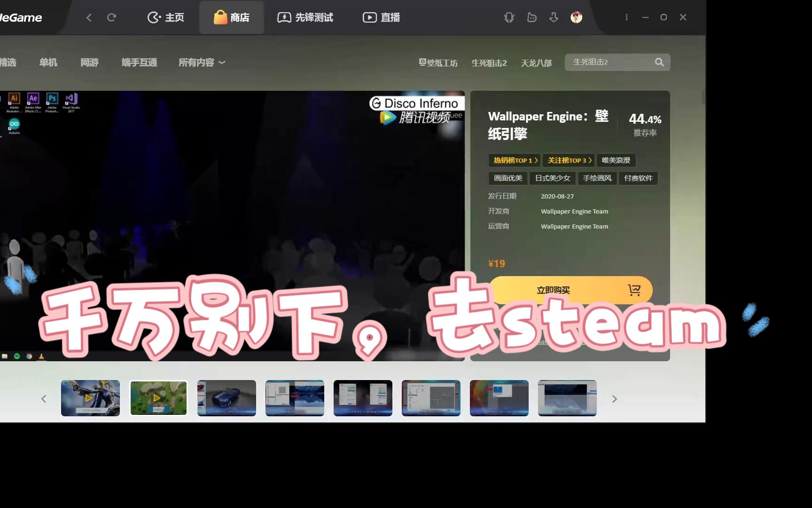
Task: Click the Tencent Video play logo
Action: pos(386,117)
